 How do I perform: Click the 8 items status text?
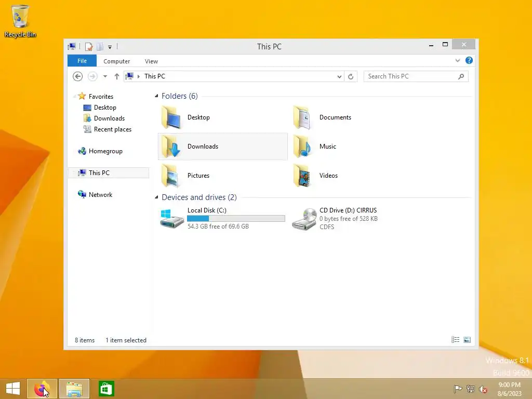[x=85, y=340]
